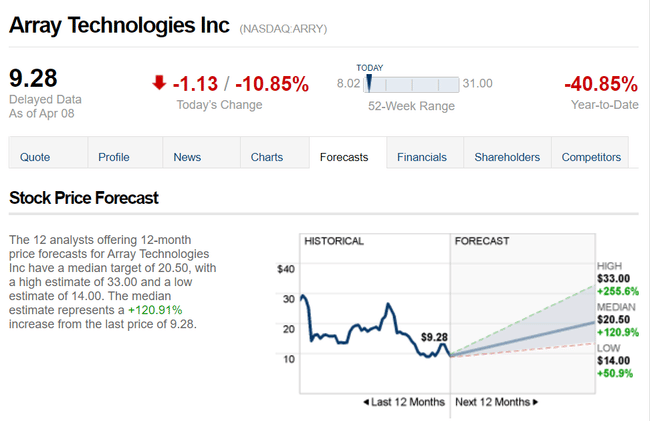This screenshot has height=421, width=650.
Task: Open the Quote tab
Action: 35,157
